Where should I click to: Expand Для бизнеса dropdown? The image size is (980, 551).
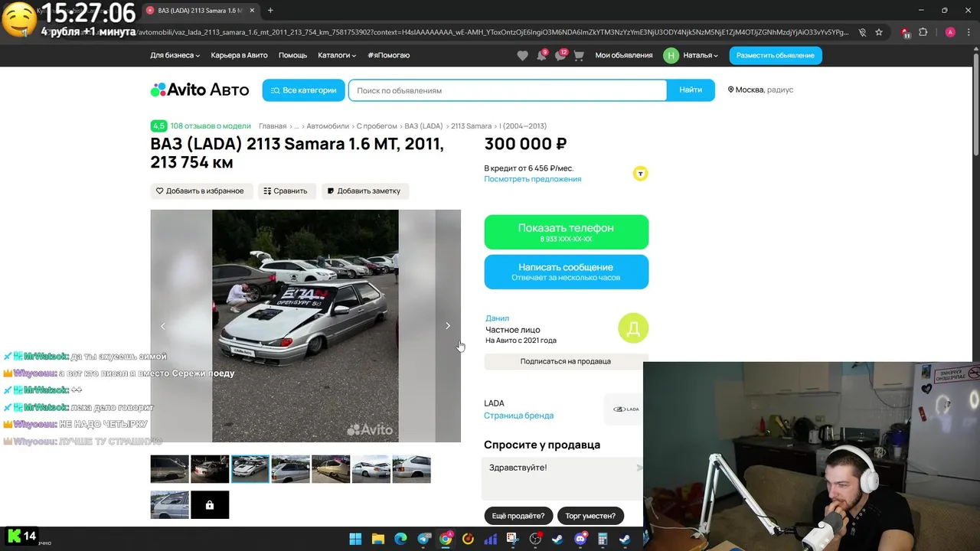coord(175,55)
